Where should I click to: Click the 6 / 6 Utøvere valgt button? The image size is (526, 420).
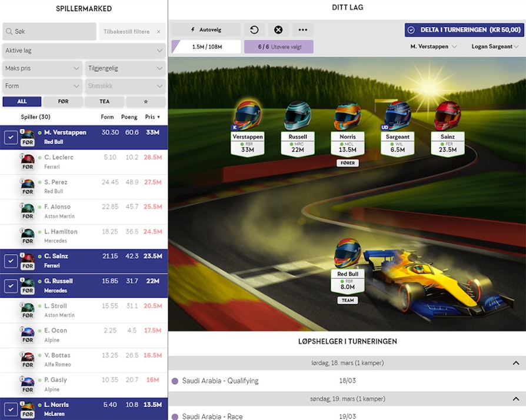coord(279,47)
